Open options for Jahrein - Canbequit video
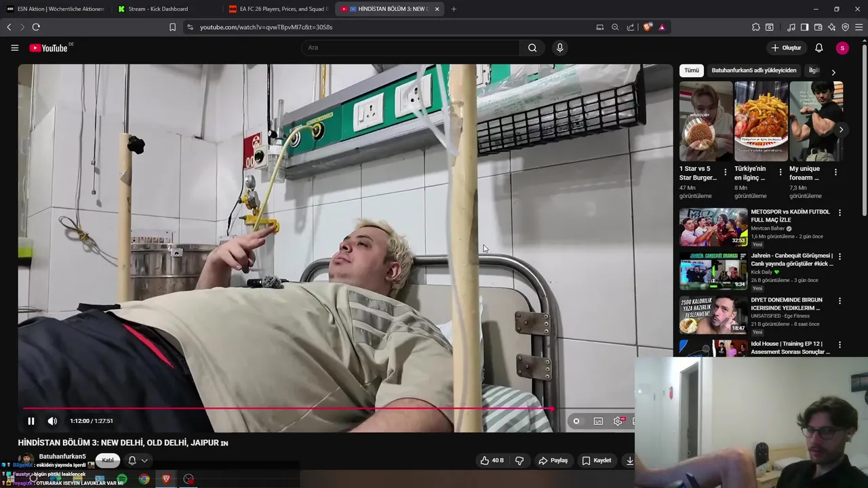 (x=840, y=257)
